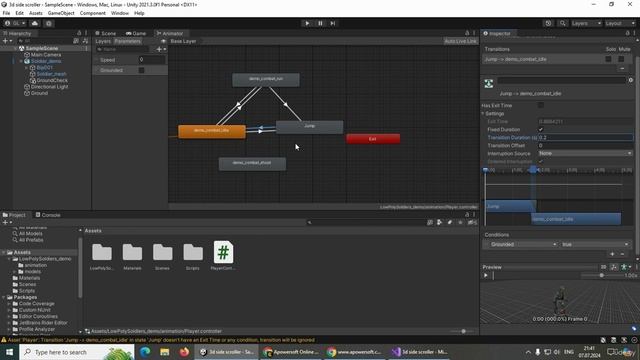
Task: Adjust the preview speed slider
Action: [x=601, y=276]
